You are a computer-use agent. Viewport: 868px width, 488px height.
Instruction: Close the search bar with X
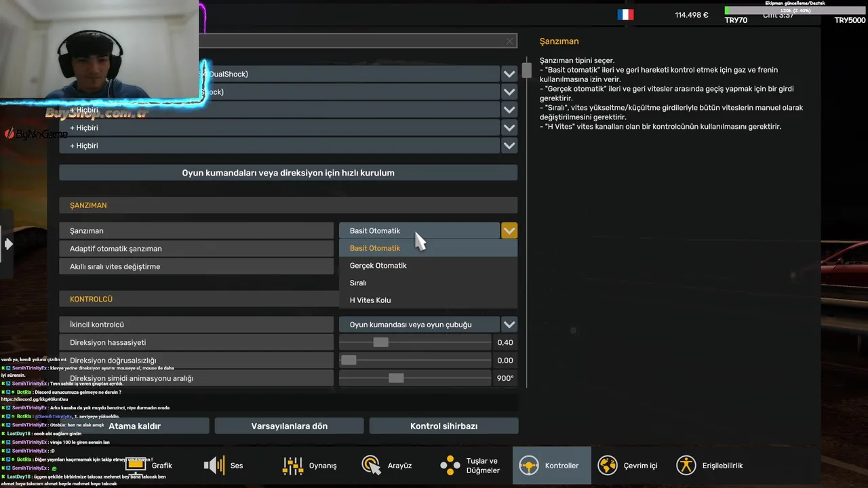click(x=509, y=41)
